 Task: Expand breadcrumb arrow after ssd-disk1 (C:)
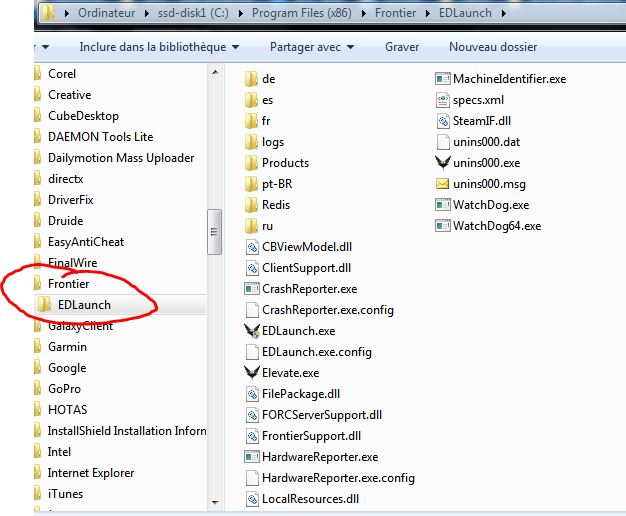(x=240, y=13)
